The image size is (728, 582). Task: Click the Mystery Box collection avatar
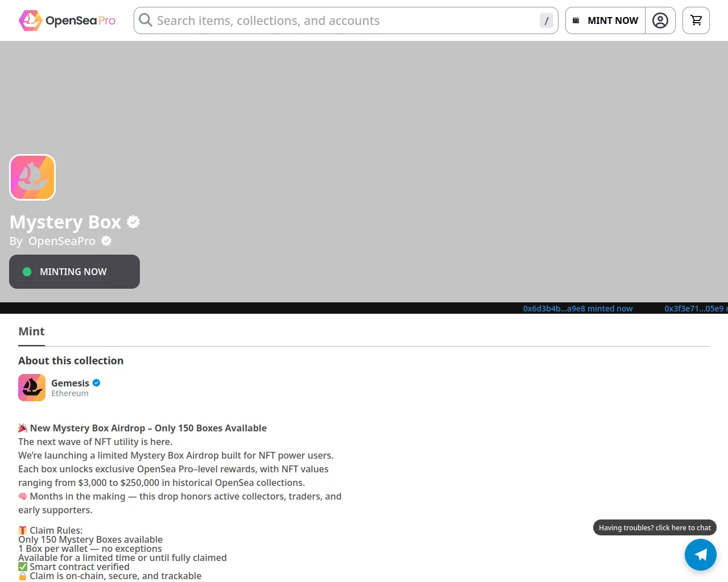[x=32, y=177]
